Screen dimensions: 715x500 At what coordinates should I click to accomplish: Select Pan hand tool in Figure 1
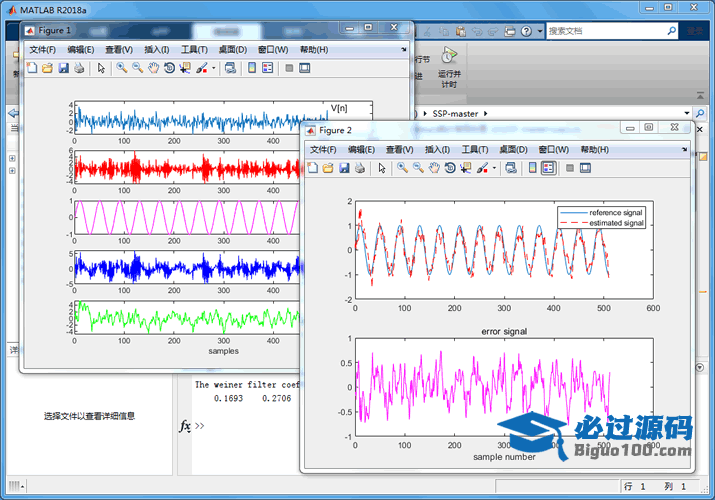point(153,68)
